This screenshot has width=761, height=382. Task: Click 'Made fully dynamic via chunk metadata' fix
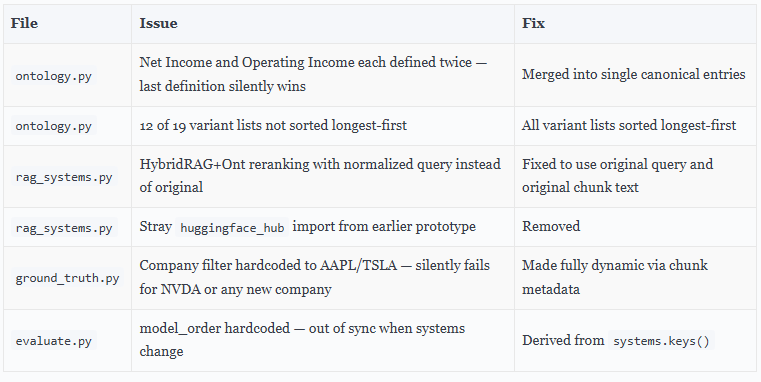[x=615, y=277]
